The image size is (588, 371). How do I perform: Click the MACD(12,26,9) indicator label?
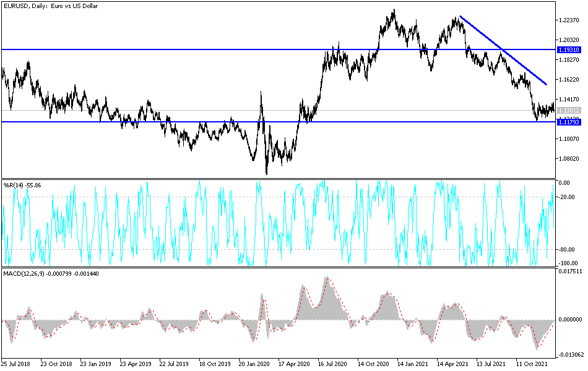pos(51,274)
